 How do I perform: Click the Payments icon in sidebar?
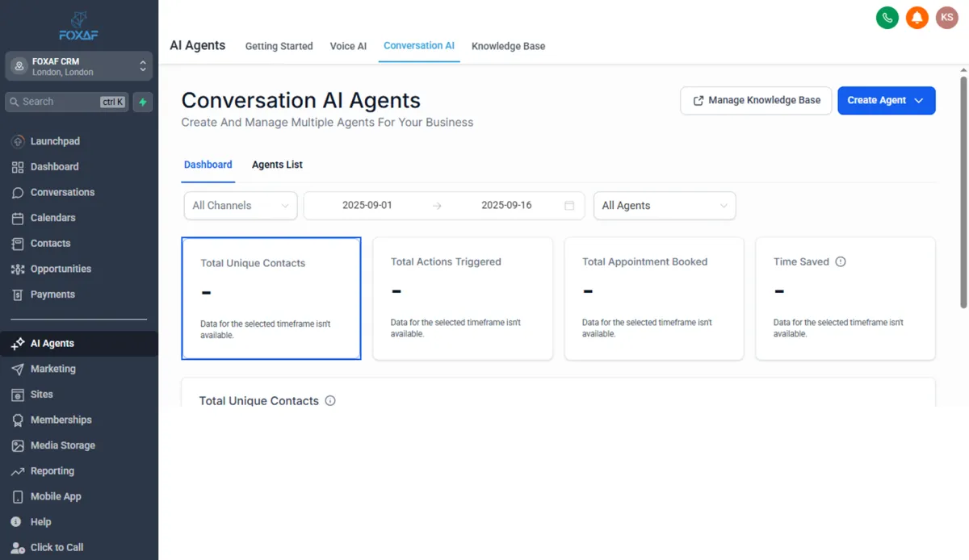(18, 295)
